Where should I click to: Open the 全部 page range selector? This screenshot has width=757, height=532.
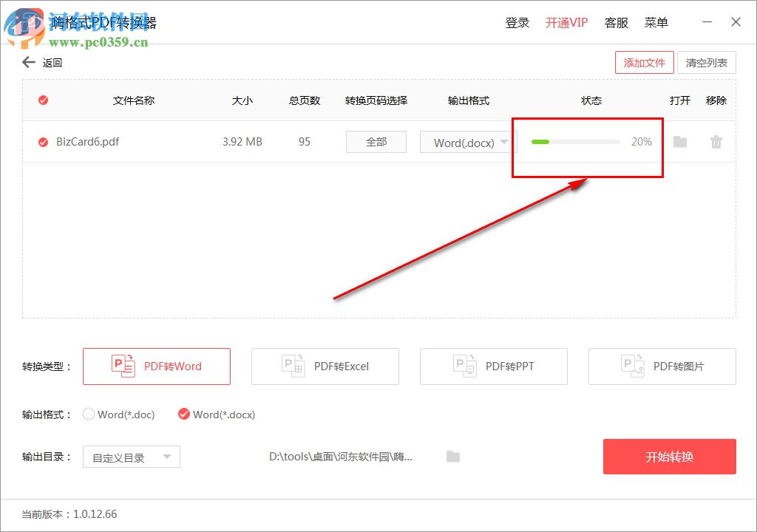pos(376,142)
